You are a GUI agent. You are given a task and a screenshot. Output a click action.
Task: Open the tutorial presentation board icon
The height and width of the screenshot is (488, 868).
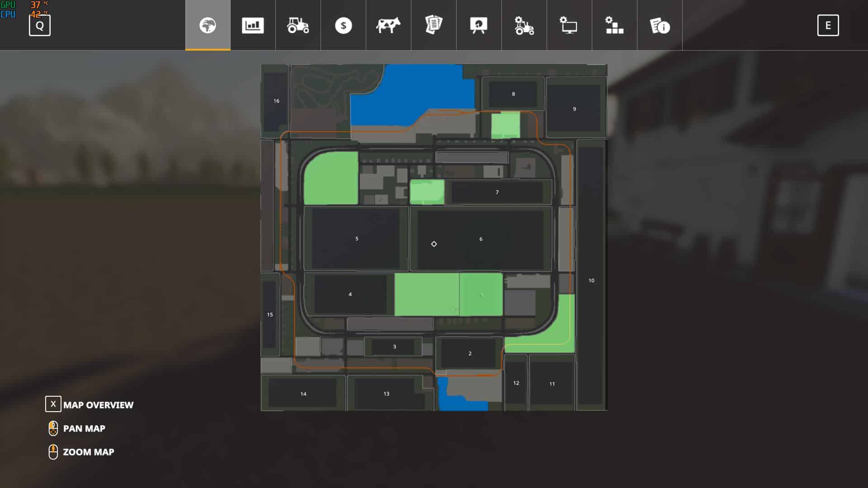click(479, 25)
